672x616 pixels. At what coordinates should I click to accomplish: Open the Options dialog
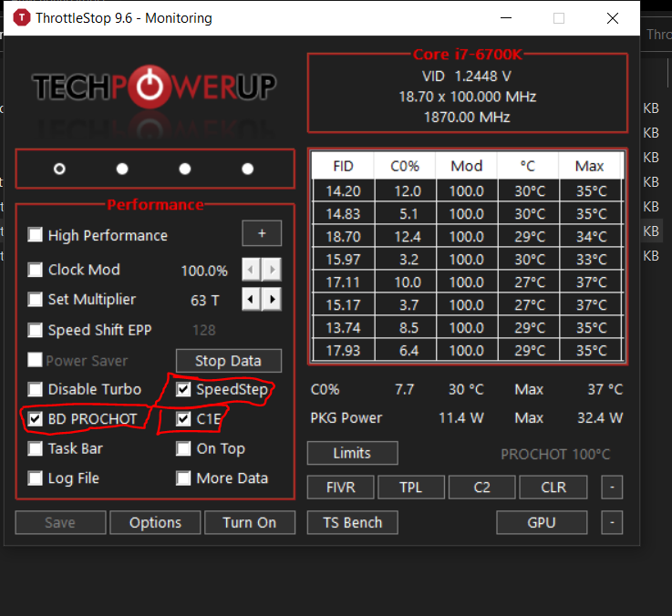pos(155,522)
